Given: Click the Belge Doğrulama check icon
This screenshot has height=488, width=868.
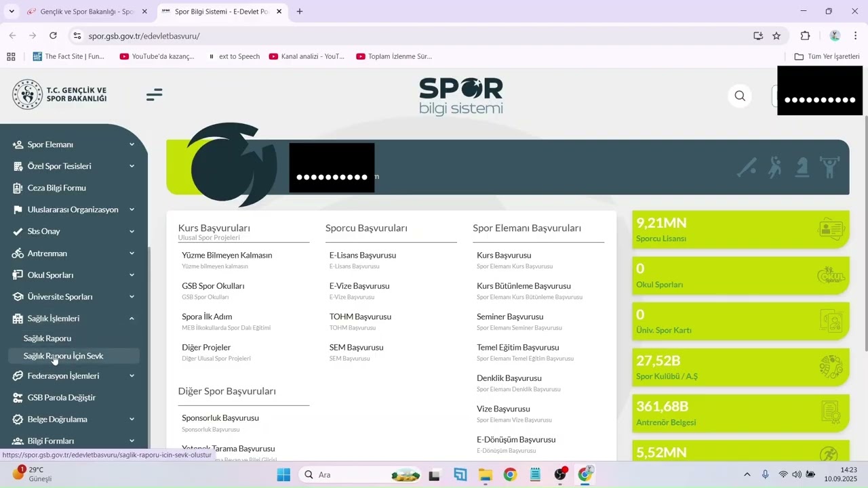Looking at the screenshot, I should [18, 420].
